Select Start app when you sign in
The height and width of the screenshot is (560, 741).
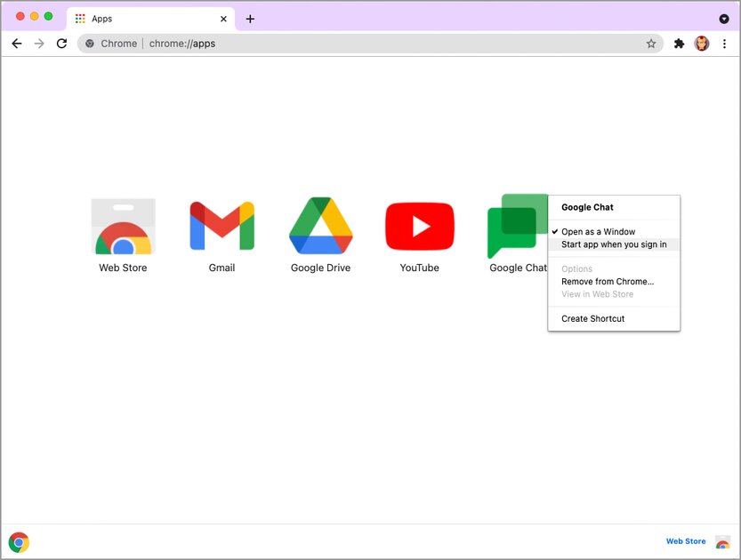614,244
